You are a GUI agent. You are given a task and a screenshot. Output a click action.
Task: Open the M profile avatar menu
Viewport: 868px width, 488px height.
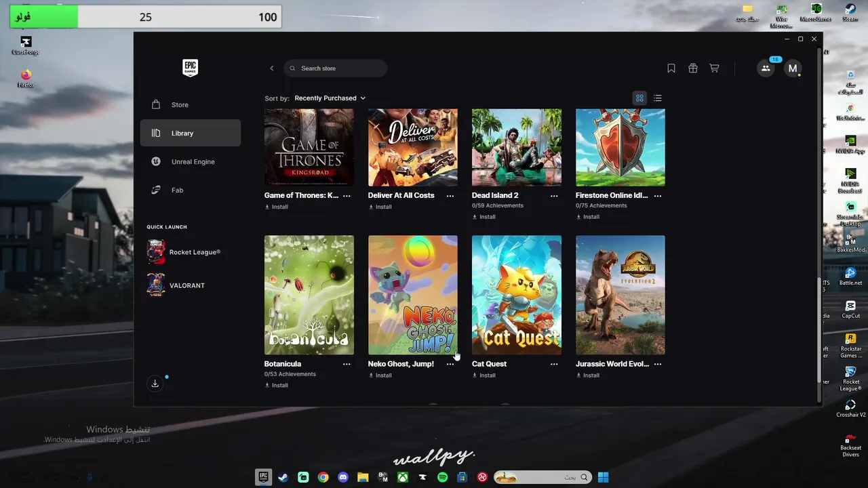coord(793,68)
